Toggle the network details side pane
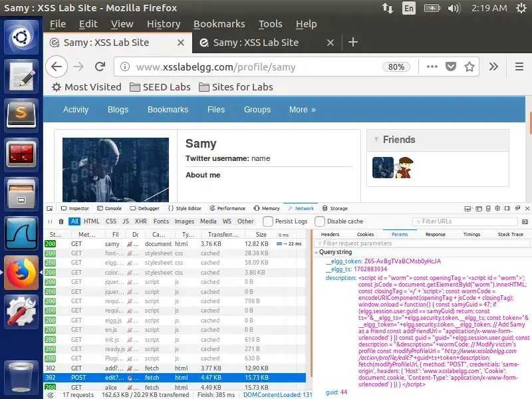The image size is (532, 399). pos(525,221)
